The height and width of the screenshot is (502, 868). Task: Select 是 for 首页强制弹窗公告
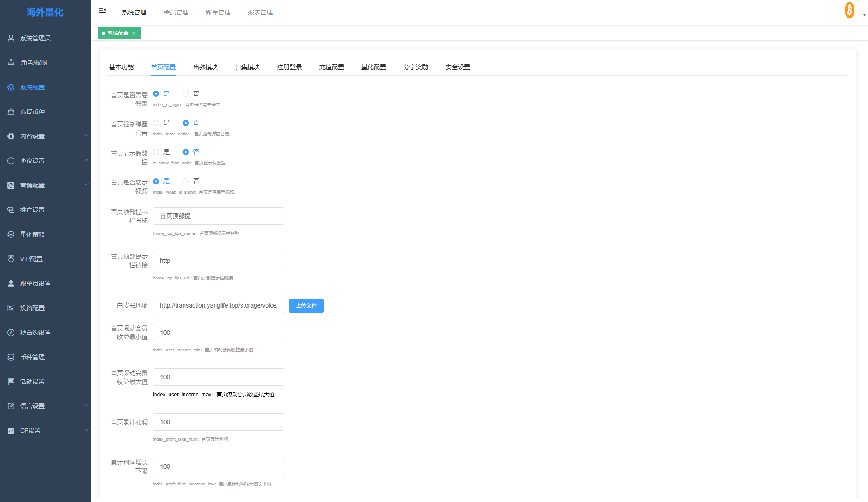156,123
